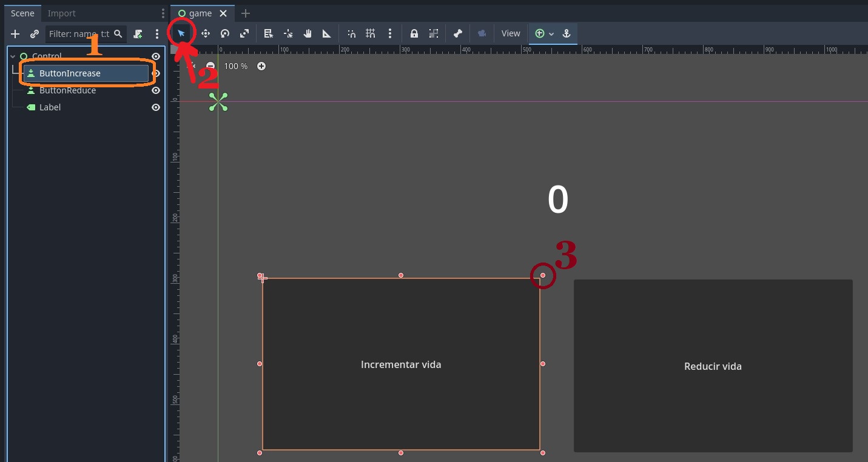
Task: Toggle visibility of the Label node
Action: 156,107
